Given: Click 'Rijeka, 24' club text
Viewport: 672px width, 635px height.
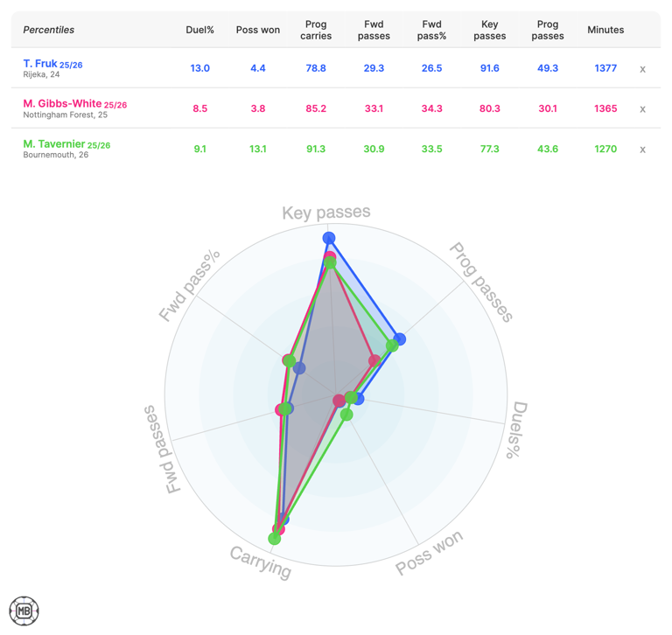Looking at the screenshot, I should (x=41, y=74).
